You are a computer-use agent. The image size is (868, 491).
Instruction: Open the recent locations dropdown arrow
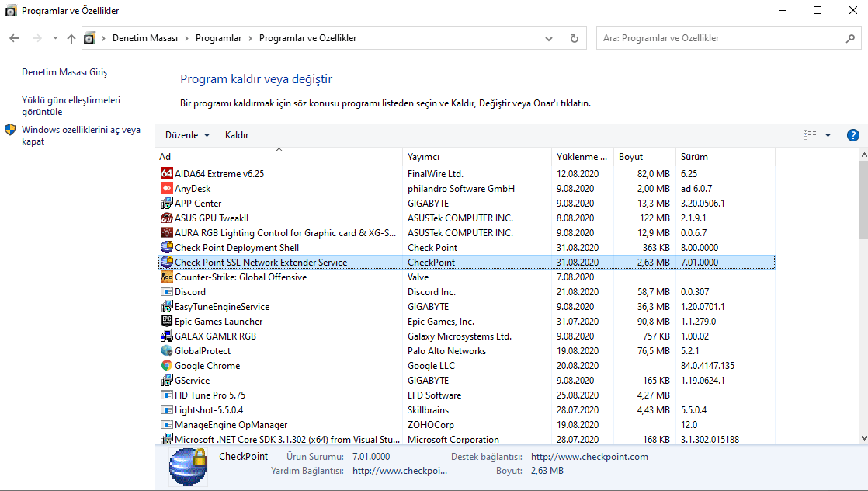click(x=55, y=38)
